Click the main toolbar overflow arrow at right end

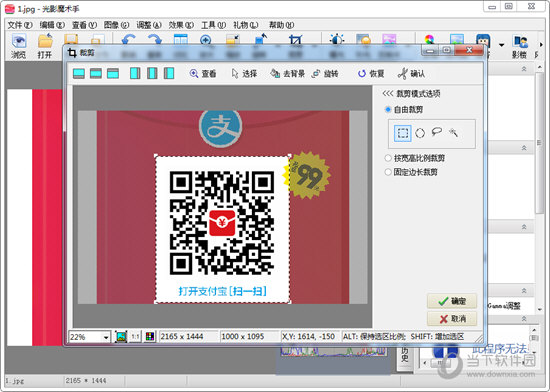coord(541,45)
